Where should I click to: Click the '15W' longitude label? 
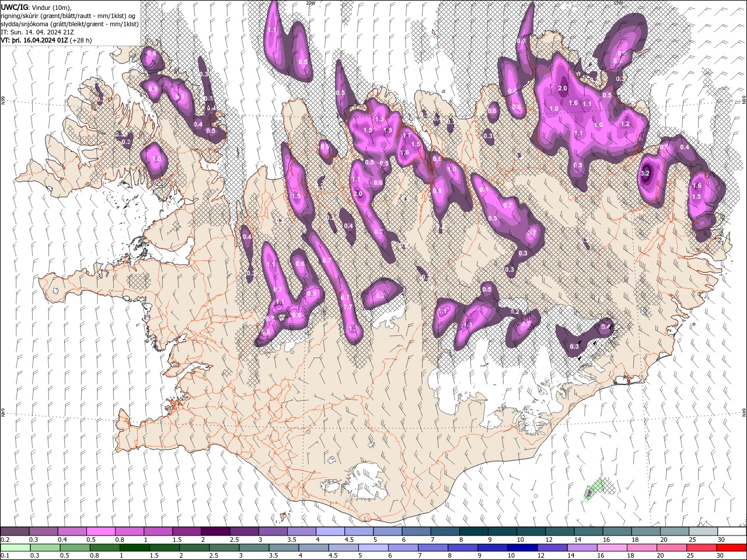pos(619,3)
